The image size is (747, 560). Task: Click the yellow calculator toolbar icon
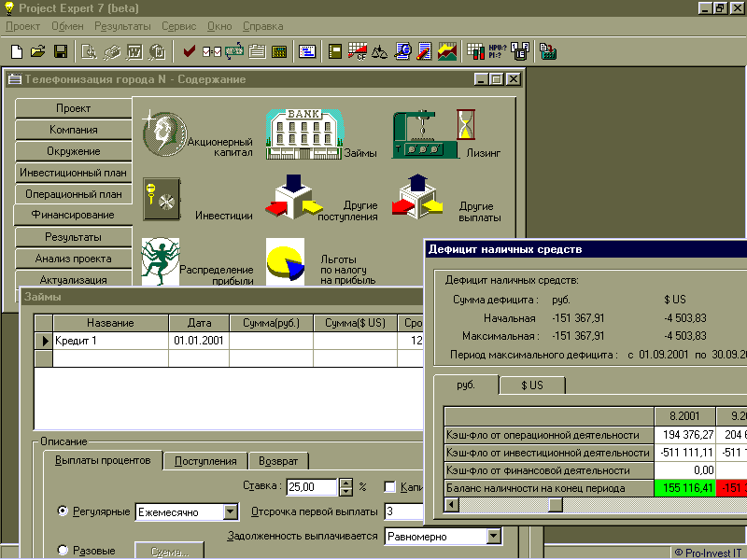coord(279,51)
